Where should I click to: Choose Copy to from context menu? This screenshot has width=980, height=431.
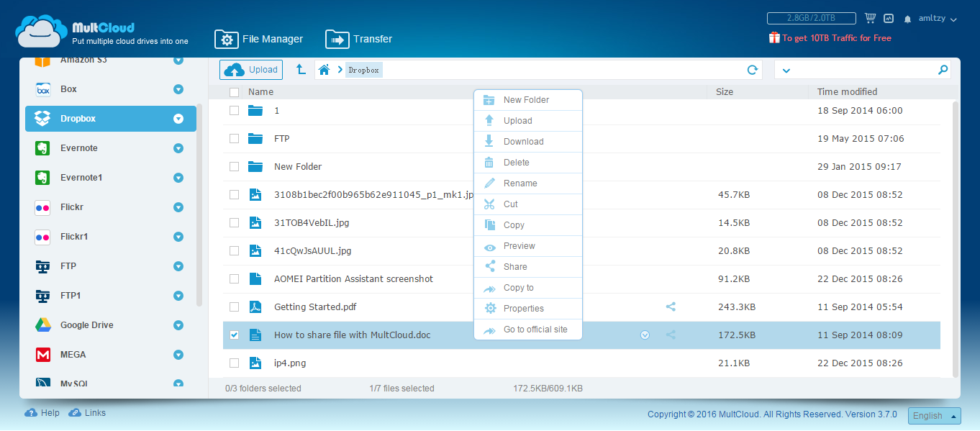527,288
